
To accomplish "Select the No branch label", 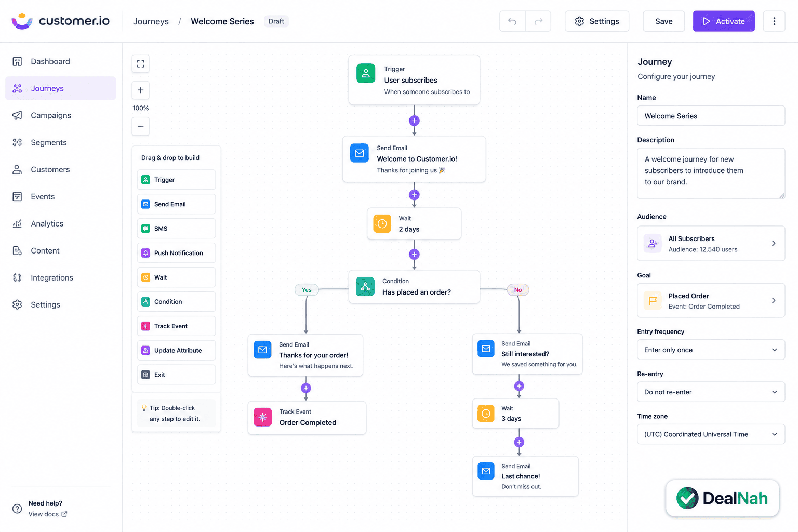I will tap(518, 290).
